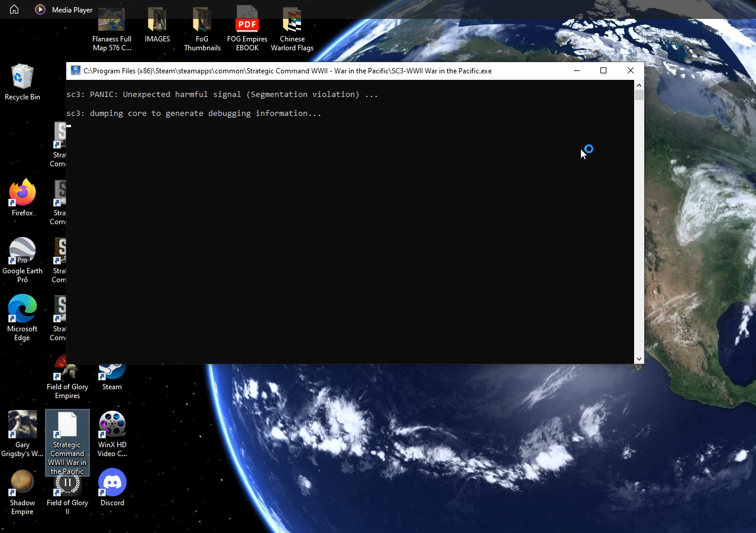Click console scrollbar up arrow
This screenshot has height=533, width=756.
click(x=639, y=85)
